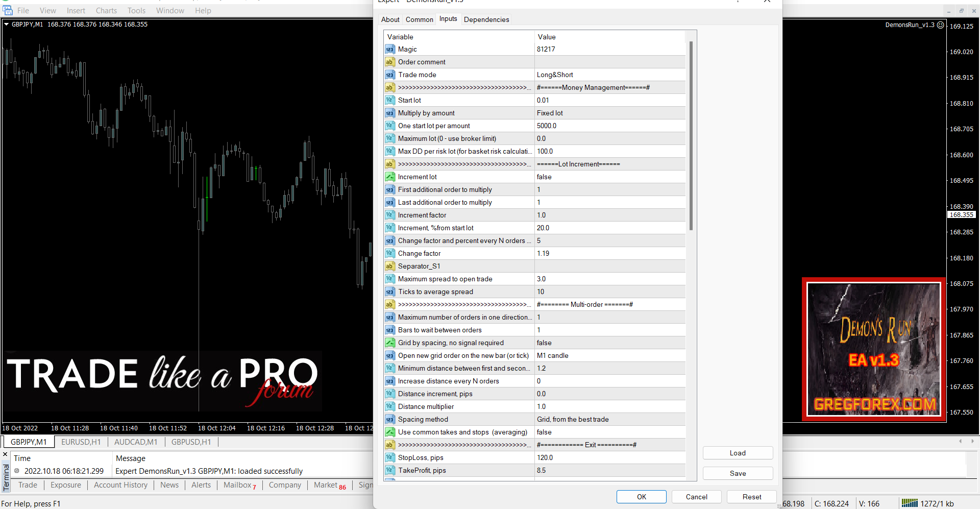The width and height of the screenshot is (980, 509).
Task: Click the ab string icon beside Order comment
Action: click(390, 62)
